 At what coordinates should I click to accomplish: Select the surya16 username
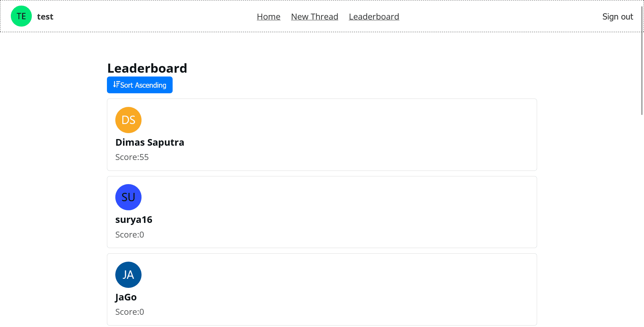(134, 220)
